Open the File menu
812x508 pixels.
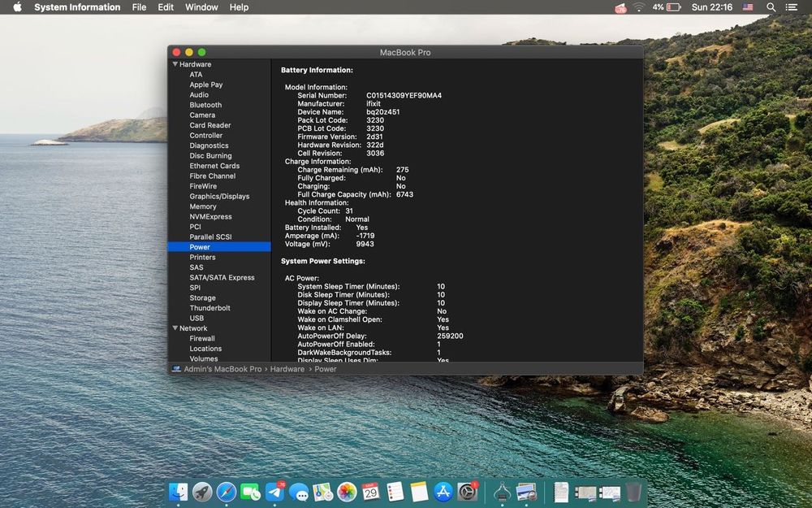(139, 7)
